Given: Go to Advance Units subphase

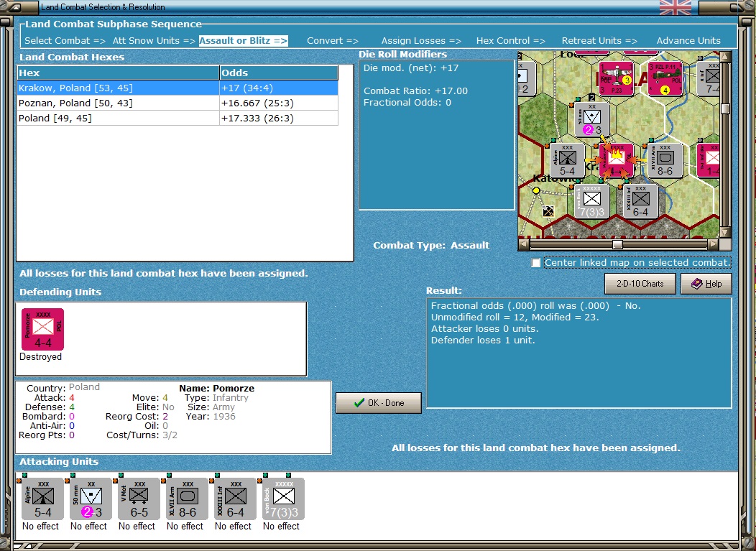Looking at the screenshot, I should pyautogui.click(x=688, y=40).
